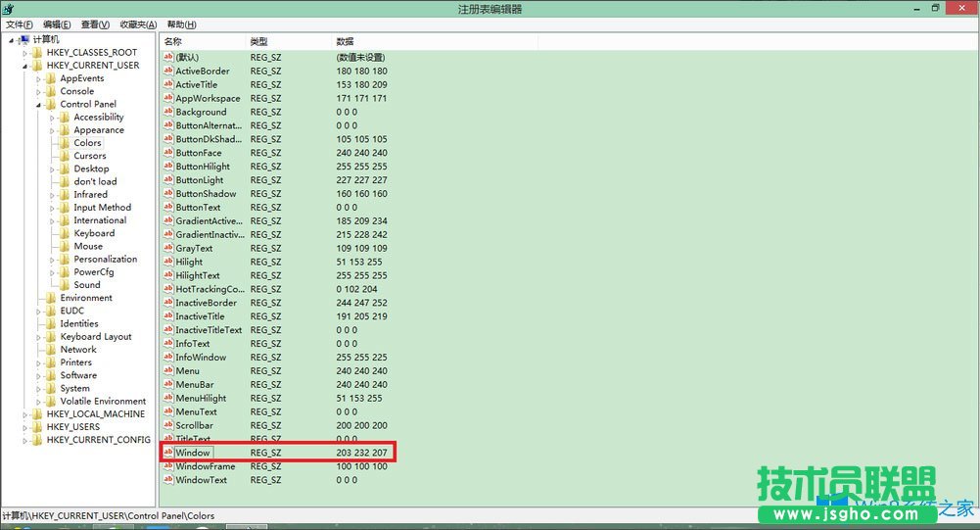
Task: Select the Input Method key
Action: point(103,208)
